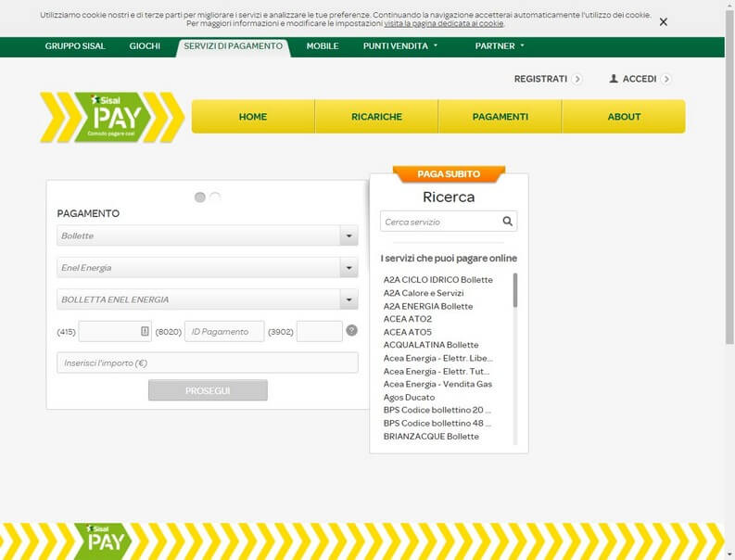The width and height of the screenshot is (735, 560).
Task: Select Agos Ducato in the services list
Action: click(409, 397)
